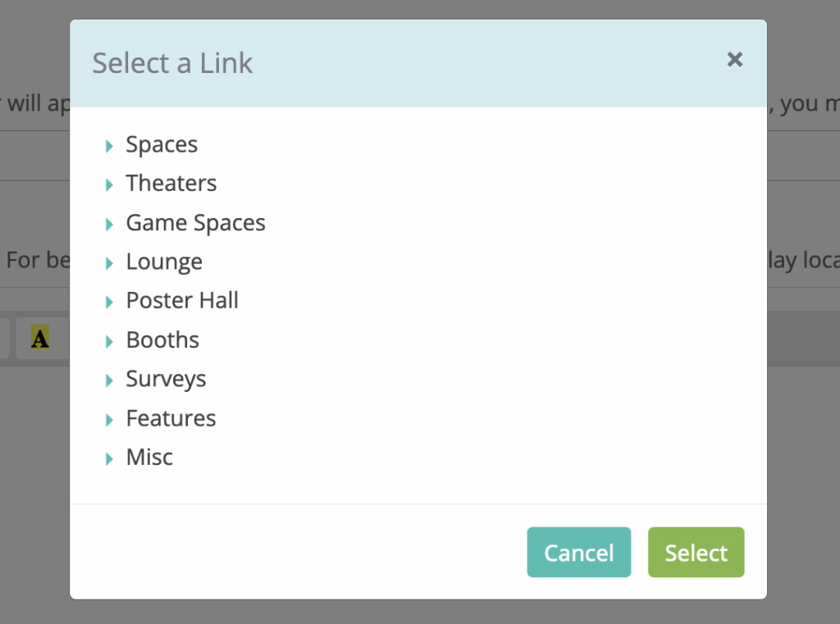Expand the Lounge disclosure triangle
Screen dimensions: 840x624
[109, 263]
